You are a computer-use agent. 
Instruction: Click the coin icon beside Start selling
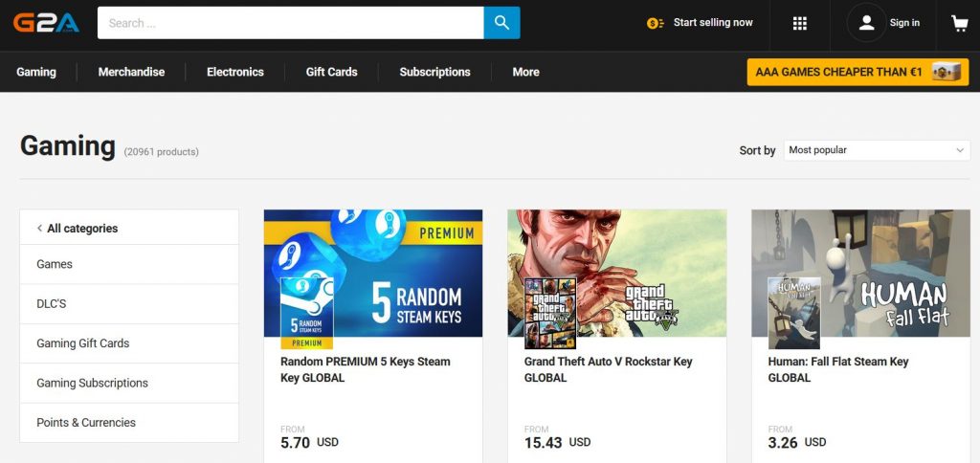(655, 23)
